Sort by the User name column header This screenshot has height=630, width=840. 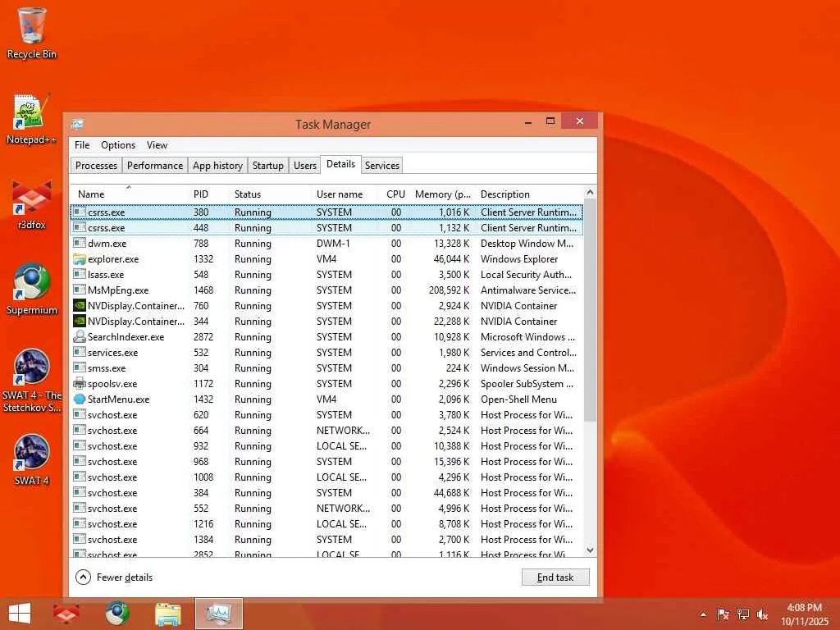[x=344, y=194]
